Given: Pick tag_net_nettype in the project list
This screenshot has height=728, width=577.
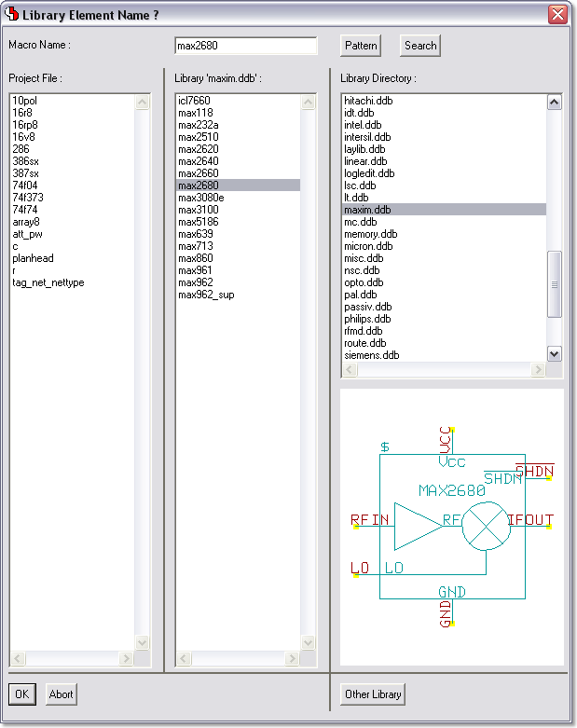Looking at the screenshot, I should pyautogui.click(x=48, y=282).
